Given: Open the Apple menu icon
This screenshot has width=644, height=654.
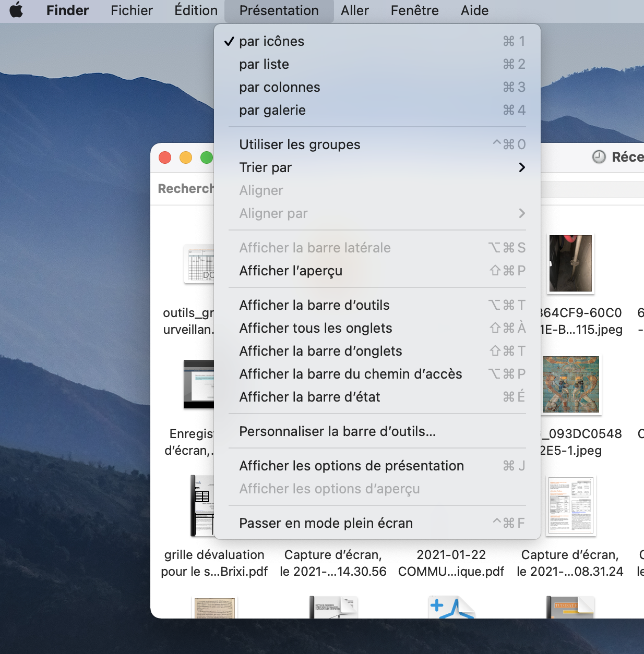Looking at the screenshot, I should pos(17,10).
